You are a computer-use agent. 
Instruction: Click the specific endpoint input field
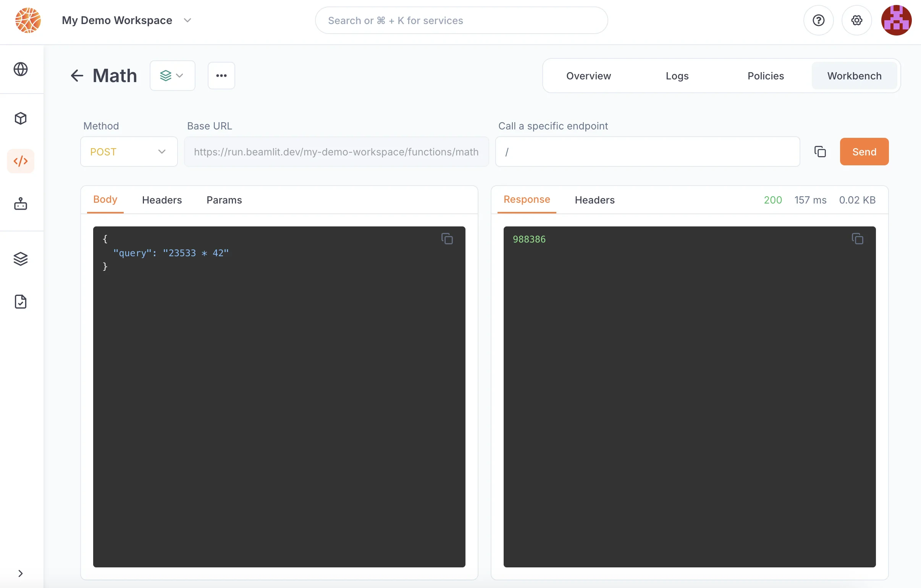tap(647, 152)
